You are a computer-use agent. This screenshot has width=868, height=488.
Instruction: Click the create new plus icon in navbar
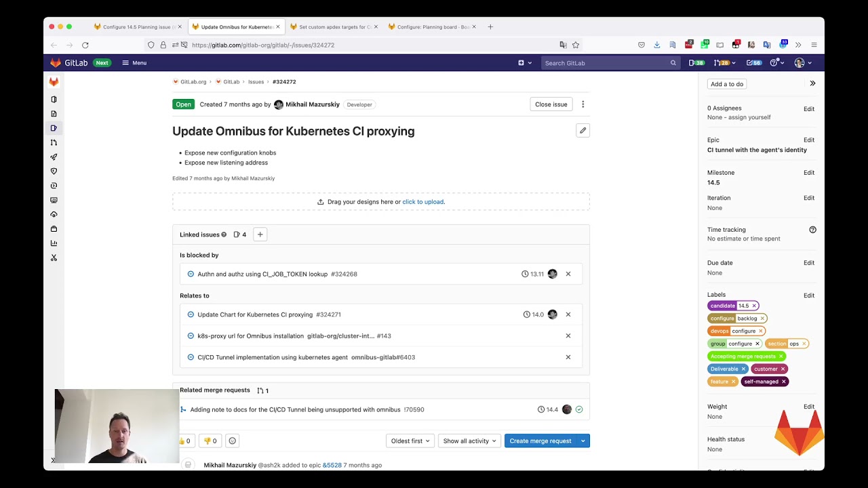pos(524,62)
